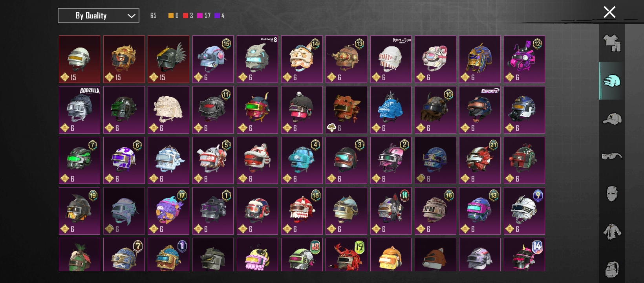The image size is (644, 283).
Task: Select the helmet with cloud download icon
Action: (346, 110)
